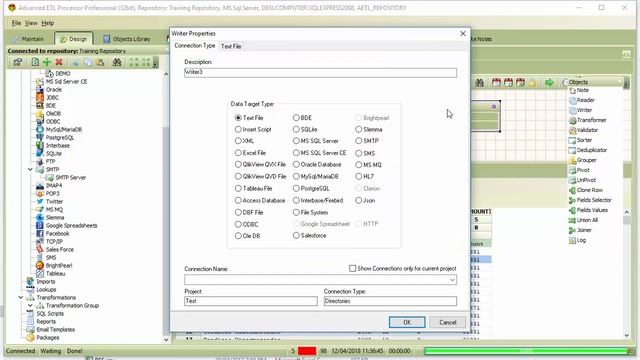The image size is (640, 360).
Task: Open the Help menu
Action: (x=47, y=23)
